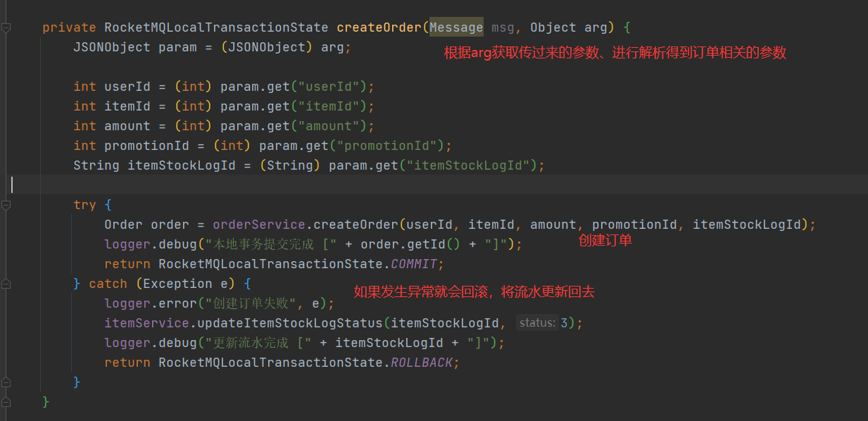Click the "amount" string literal
Screen dimensions: 868x421
[329, 126]
